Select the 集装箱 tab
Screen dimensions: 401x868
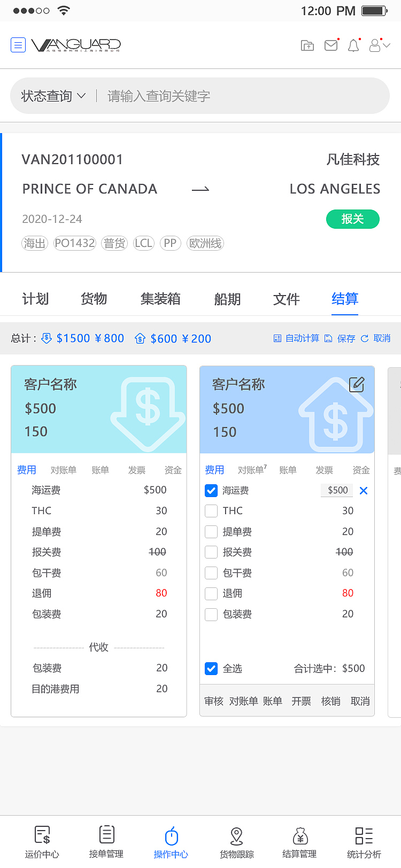click(x=160, y=299)
